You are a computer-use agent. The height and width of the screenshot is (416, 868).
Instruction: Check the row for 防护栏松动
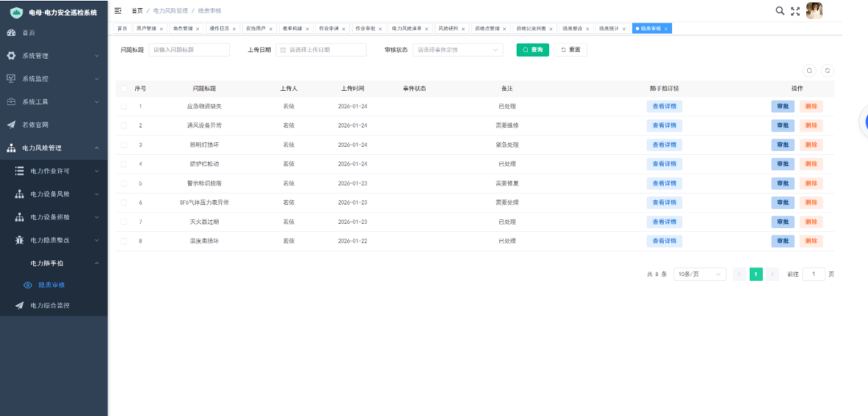[124, 164]
